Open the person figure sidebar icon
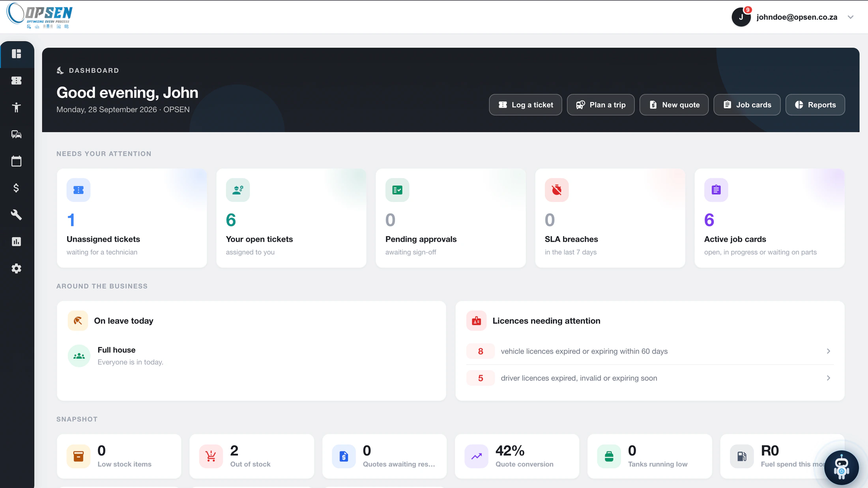The image size is (868, 488). (17, 107)
